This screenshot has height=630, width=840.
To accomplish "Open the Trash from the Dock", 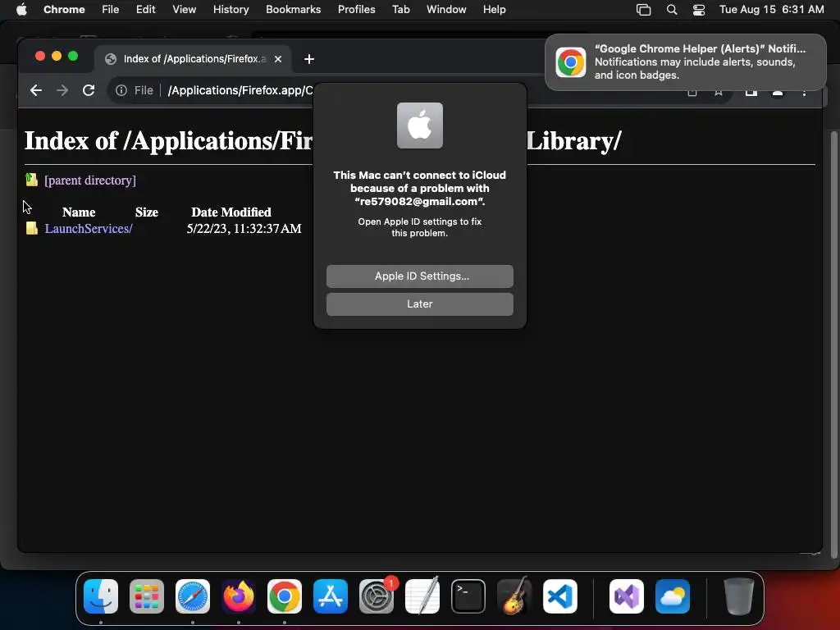I will pos(739,596).
